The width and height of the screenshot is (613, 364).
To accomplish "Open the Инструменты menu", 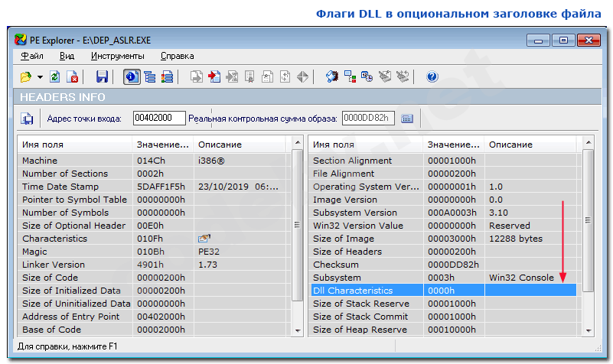I will click(117, 56).
